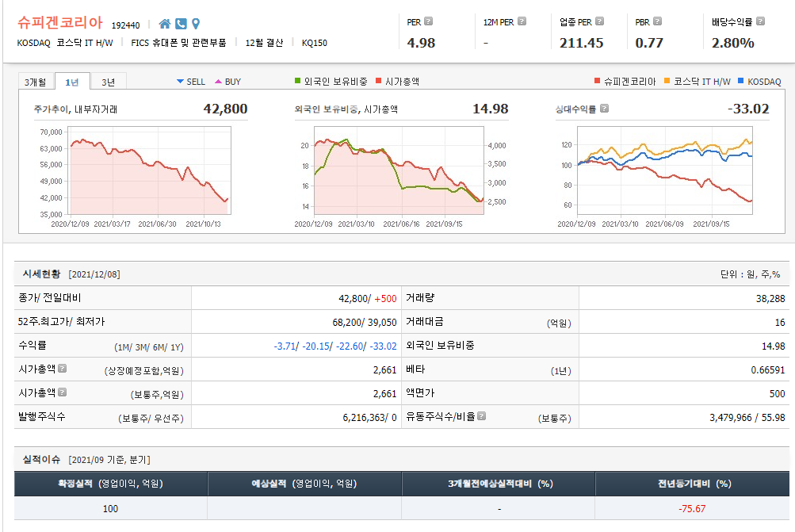Open the 12M PER help icon
Screen dimensions: 795x532
[522, 21]
